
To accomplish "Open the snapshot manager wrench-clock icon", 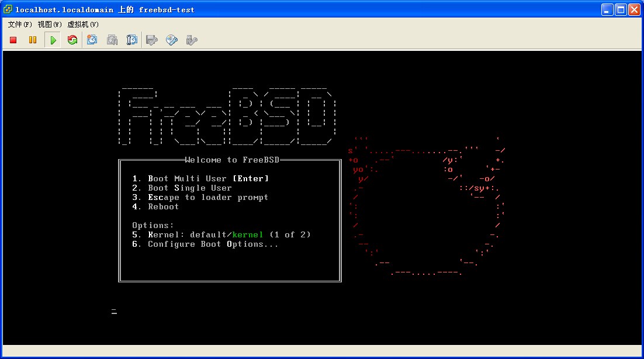I will [x=132, y=40].
